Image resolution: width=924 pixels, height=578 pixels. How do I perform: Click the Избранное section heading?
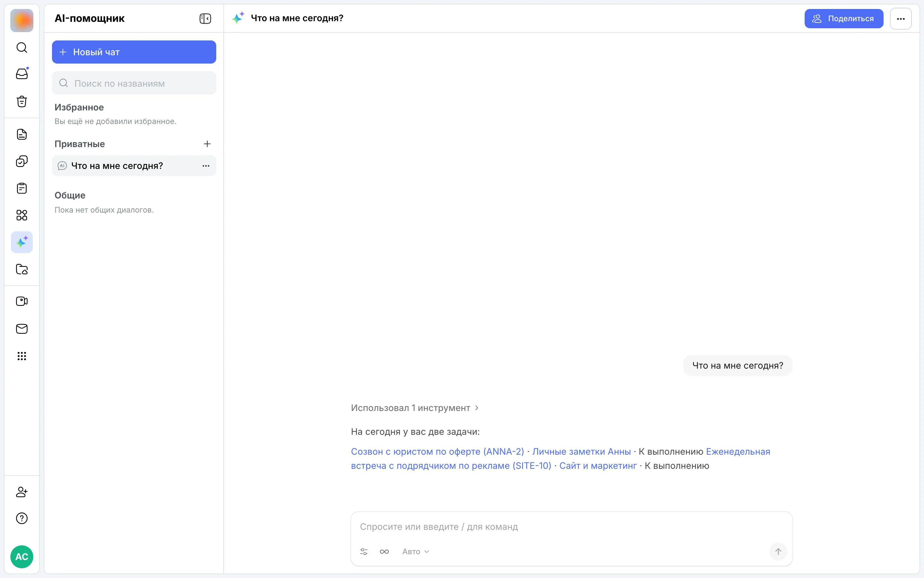click(x=79, y=108)
